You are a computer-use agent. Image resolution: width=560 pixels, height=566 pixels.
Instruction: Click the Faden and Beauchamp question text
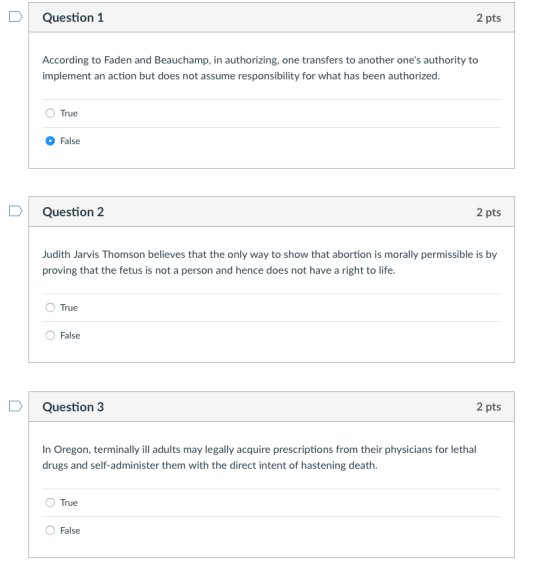coord(260,68)
